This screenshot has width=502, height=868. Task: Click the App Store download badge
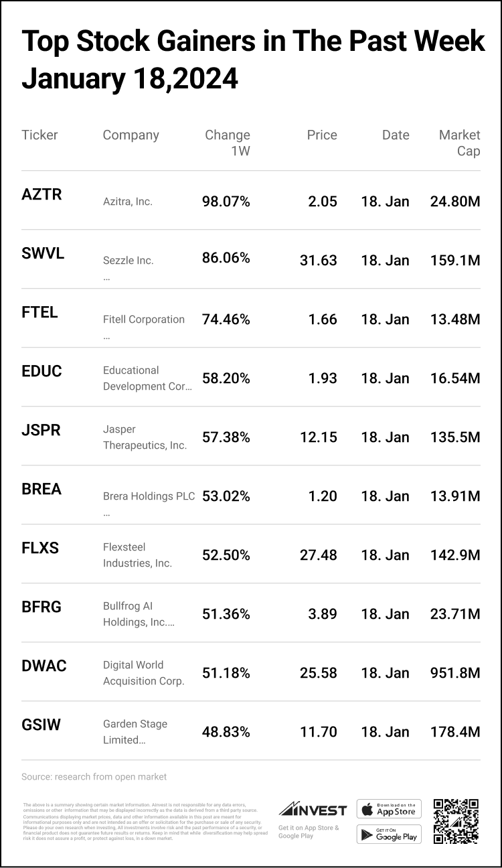(x=389, y=808)
